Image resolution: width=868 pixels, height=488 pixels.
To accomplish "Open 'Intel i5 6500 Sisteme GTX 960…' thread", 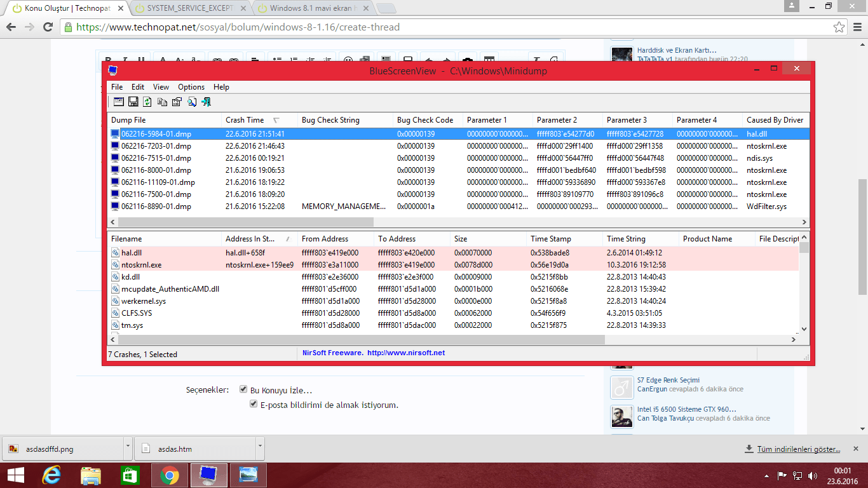I will pyautogui.click(x=687, y=409).
